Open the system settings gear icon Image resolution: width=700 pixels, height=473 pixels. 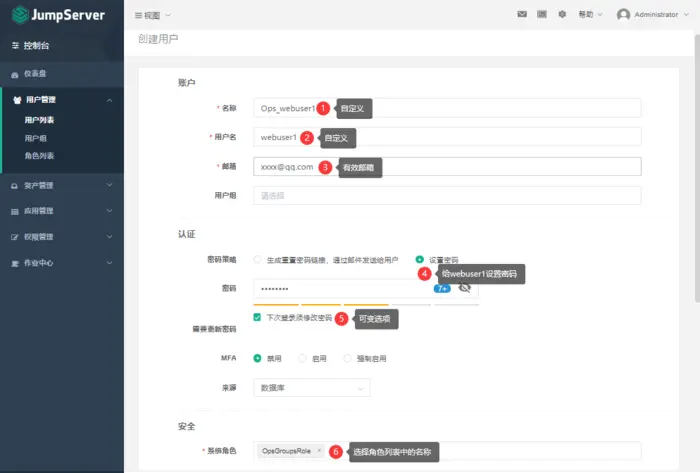562,14
